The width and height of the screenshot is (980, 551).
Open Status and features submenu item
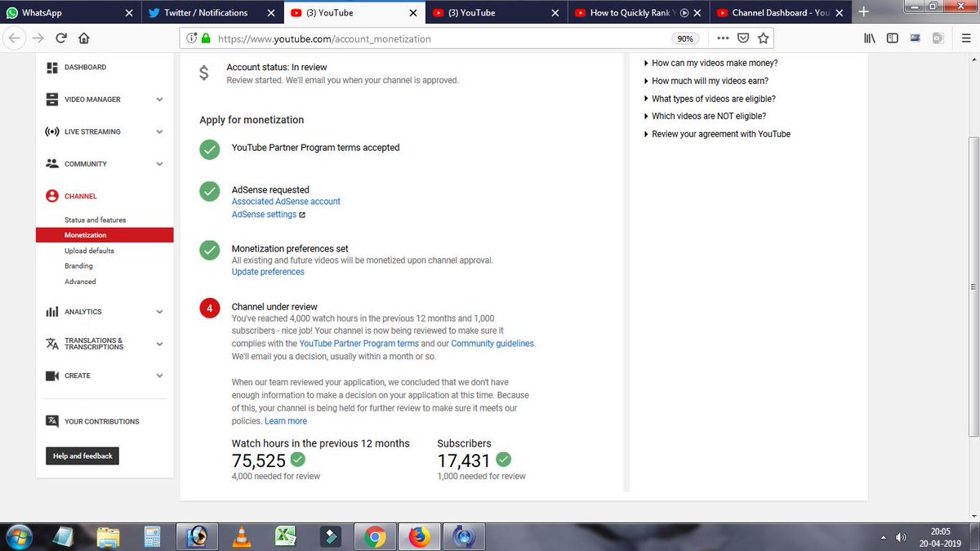click(x=96, y=220)
